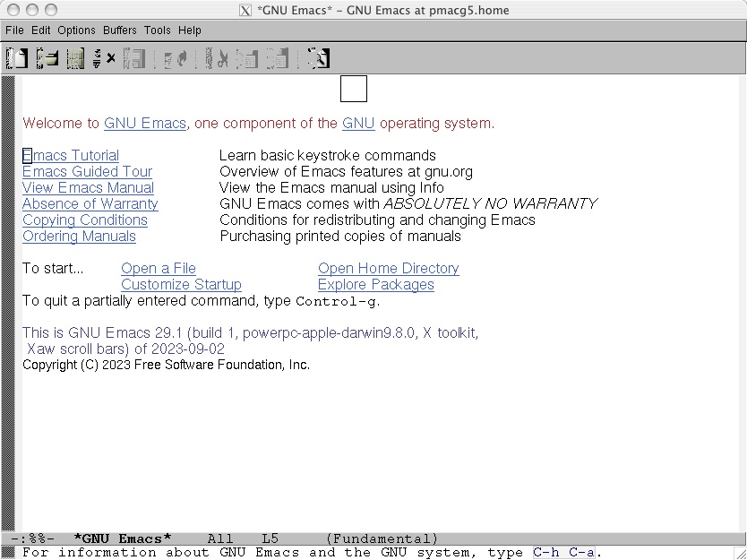747x560 pixels.
Task: Click the (Fundamental) mode indicator
Action: coord(382,539)
